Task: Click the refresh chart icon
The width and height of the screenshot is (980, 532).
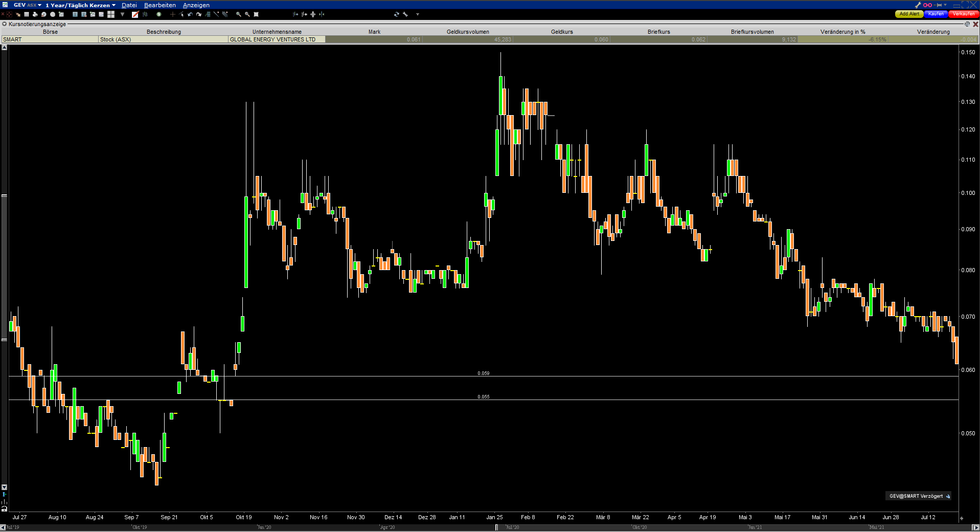Action: [x=396, y=14]
